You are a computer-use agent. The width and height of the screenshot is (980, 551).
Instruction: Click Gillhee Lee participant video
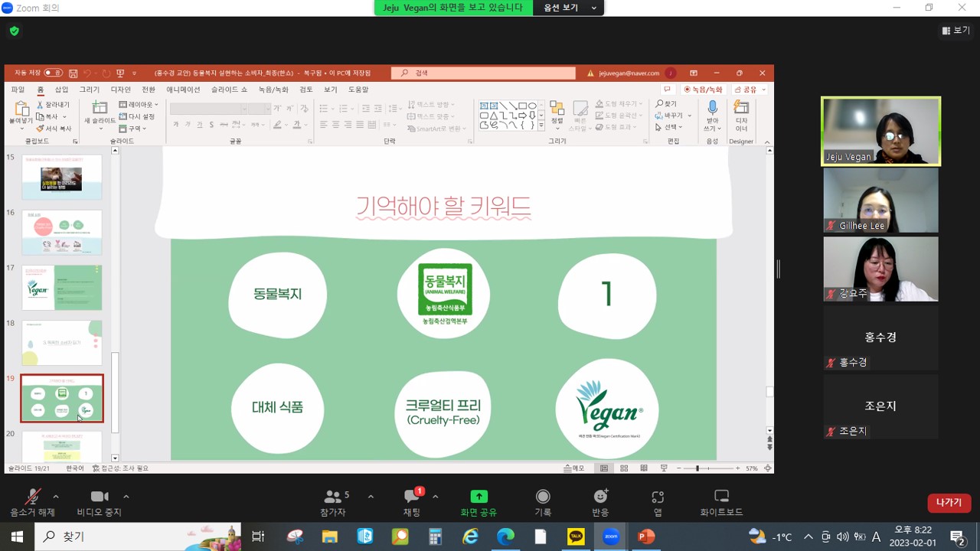(x=880, y=201)
